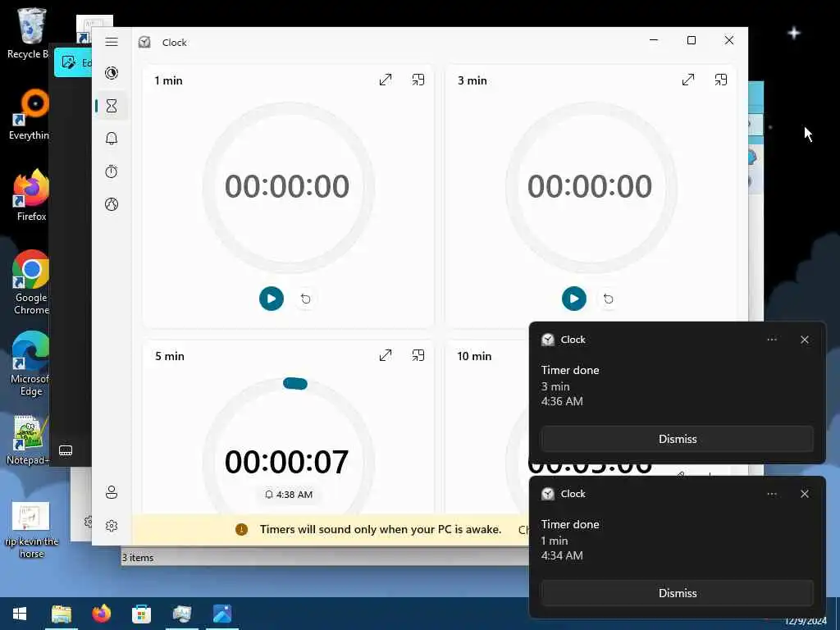The width and height of the screenshot is (840, 630).
Task: Close the 1 min timer notification
Action: coord(804,494)
